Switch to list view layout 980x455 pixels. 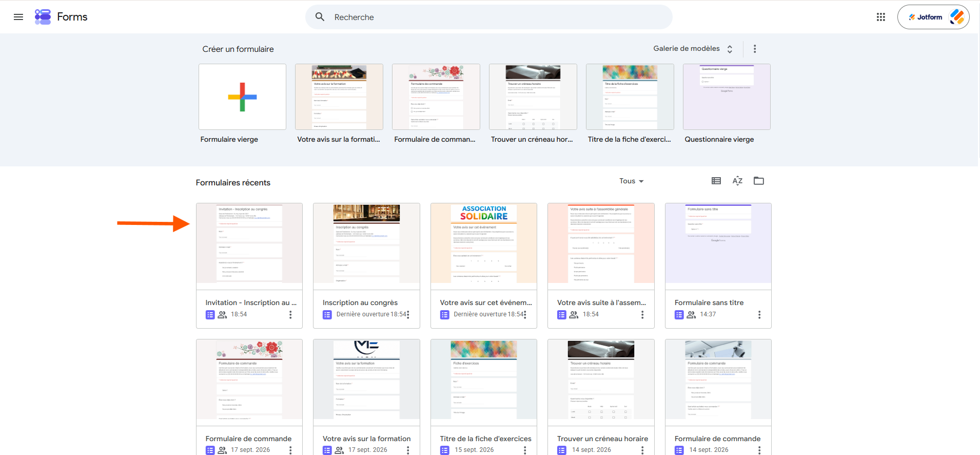pyautogui.click(x=716, y=181)
